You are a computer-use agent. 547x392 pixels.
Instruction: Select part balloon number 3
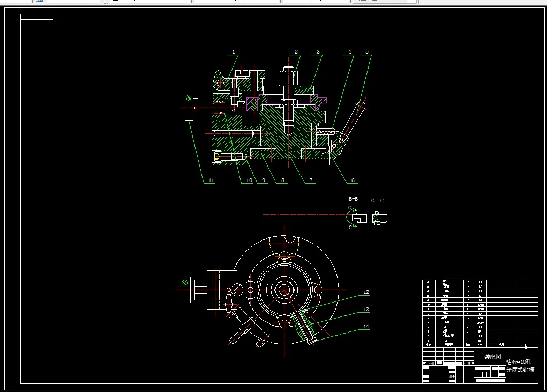pos(318,51)
